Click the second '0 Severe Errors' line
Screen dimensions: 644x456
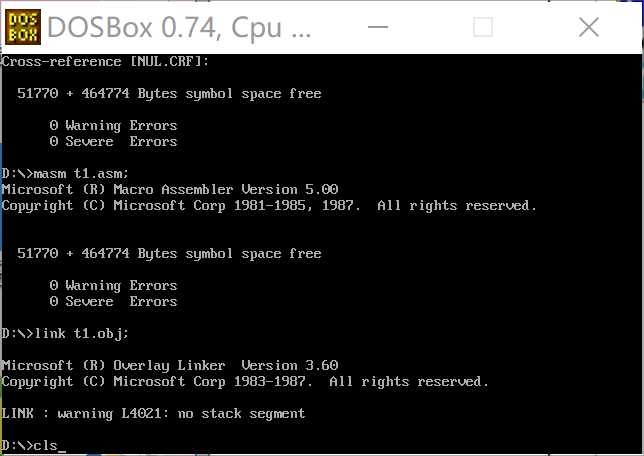tap(113, 302)
